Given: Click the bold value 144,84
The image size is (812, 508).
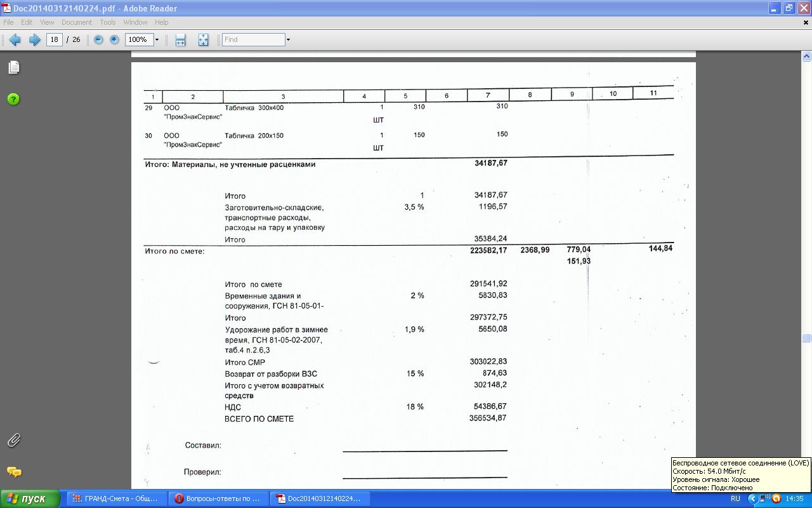Looking at the screenshot, I should [660, 248].
